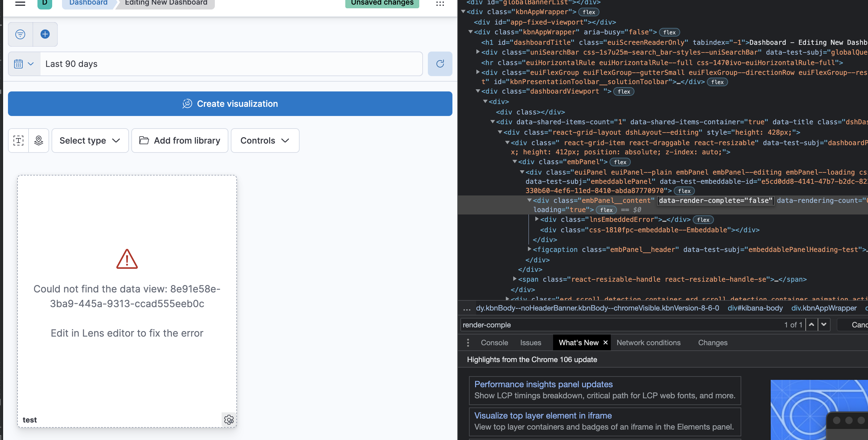Image resolution: width=868 pixels, height=440 pixels.
Task: Switch to the Network conditions tab
Action: [x=648, y=343]
